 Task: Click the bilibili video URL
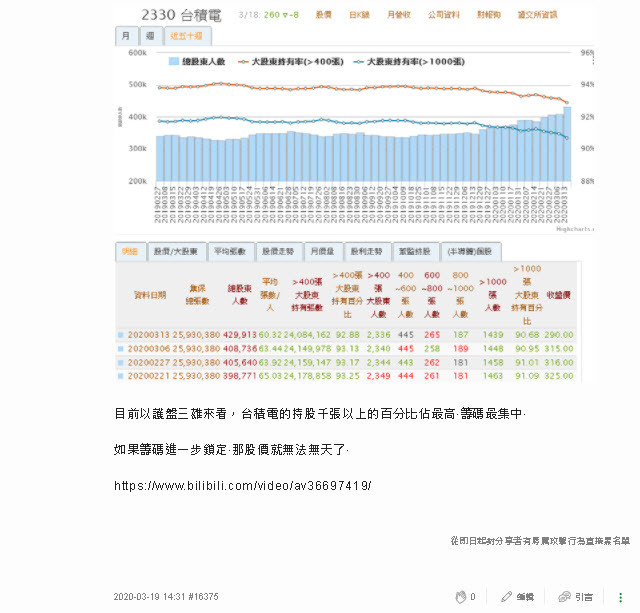(242, 486)
